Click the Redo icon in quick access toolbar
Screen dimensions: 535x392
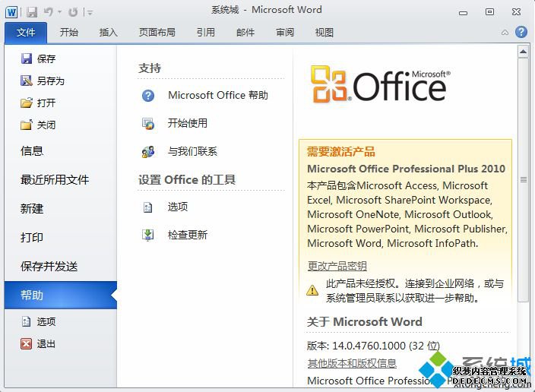(73, 12)
